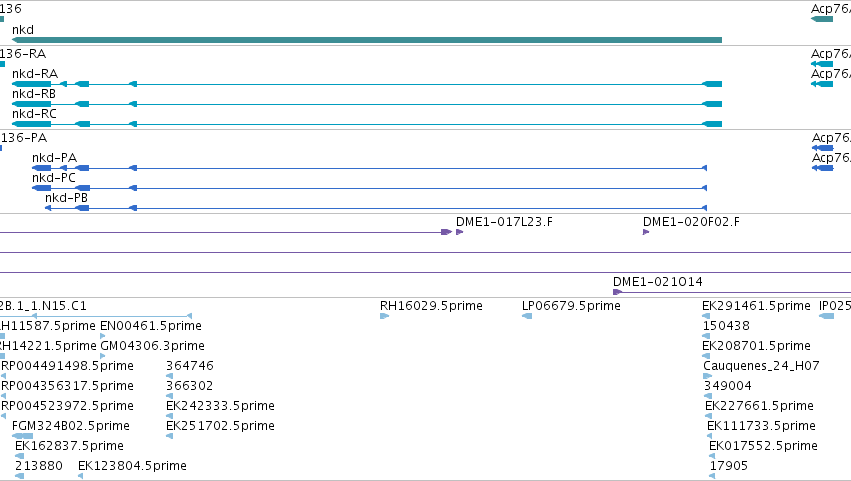Select the RP004523972.5prime EST label
Viewport: 851px width, 481px height.
pos(67,406)
